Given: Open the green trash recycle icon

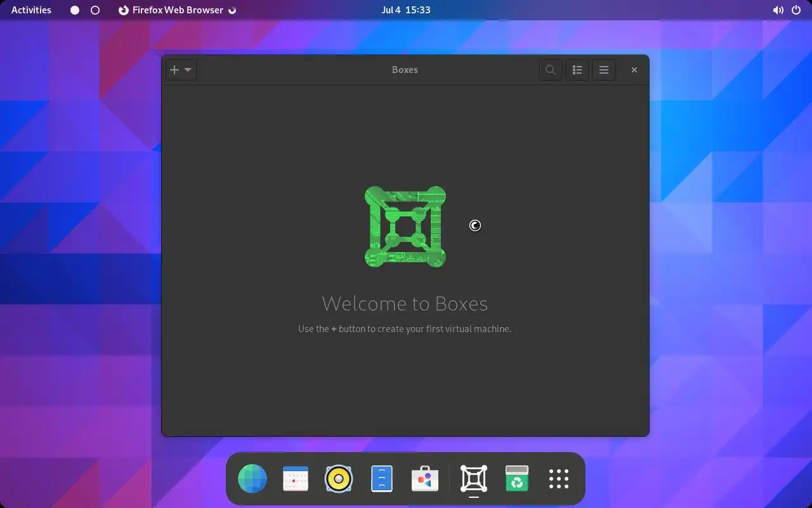Looking at the screenshot, I should (x=517, y=479).
